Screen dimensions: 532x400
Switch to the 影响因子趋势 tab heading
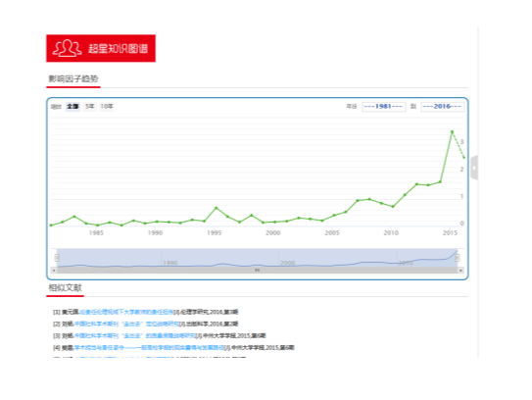[x=73, y=78]
